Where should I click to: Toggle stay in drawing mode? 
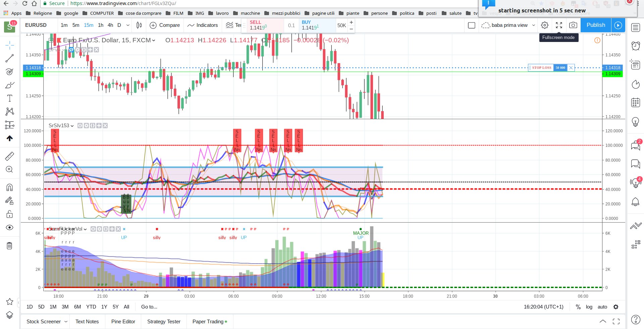(x=10, y=201)
